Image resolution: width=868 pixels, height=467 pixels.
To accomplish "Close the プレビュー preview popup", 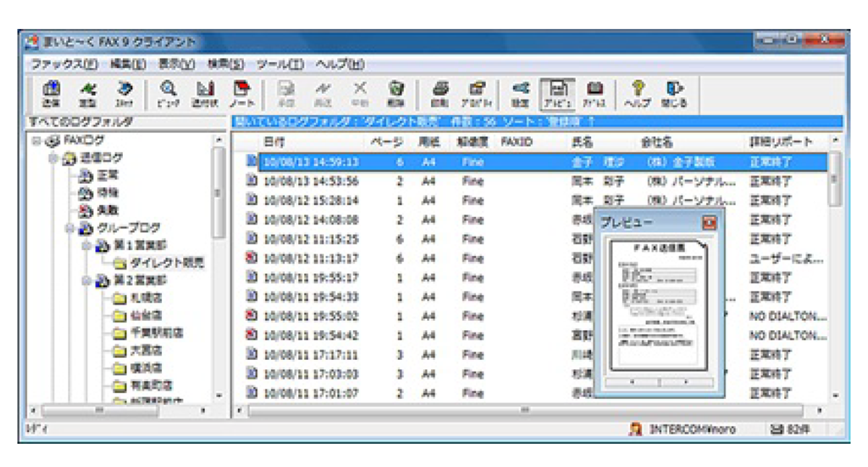I will tap(710, 222).
